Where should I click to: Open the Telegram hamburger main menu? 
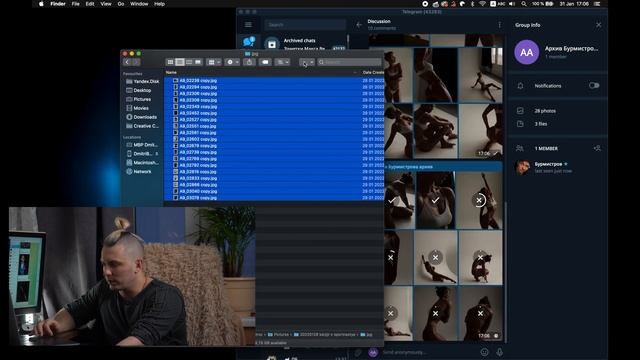248,25
